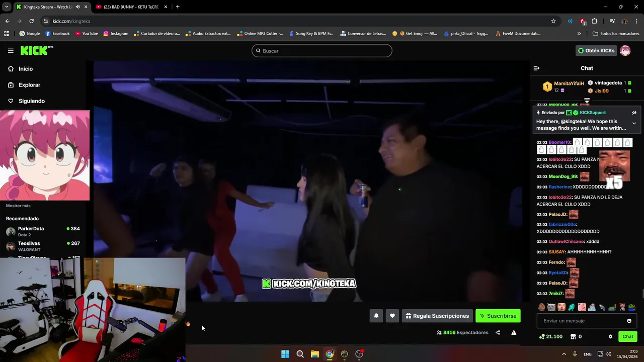Insert the last Pepe with rose emote
This screenshot has width=644, height=362.
(x=632, y=307)
